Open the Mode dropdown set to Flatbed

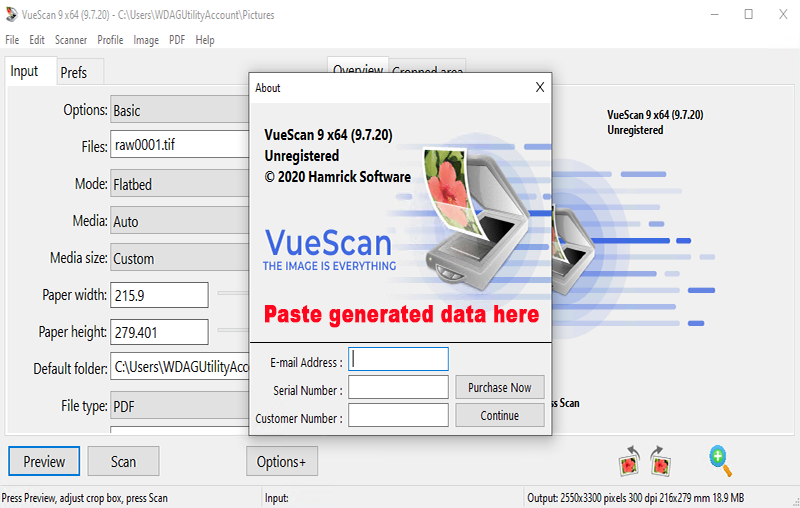click(x=180, y=183)
